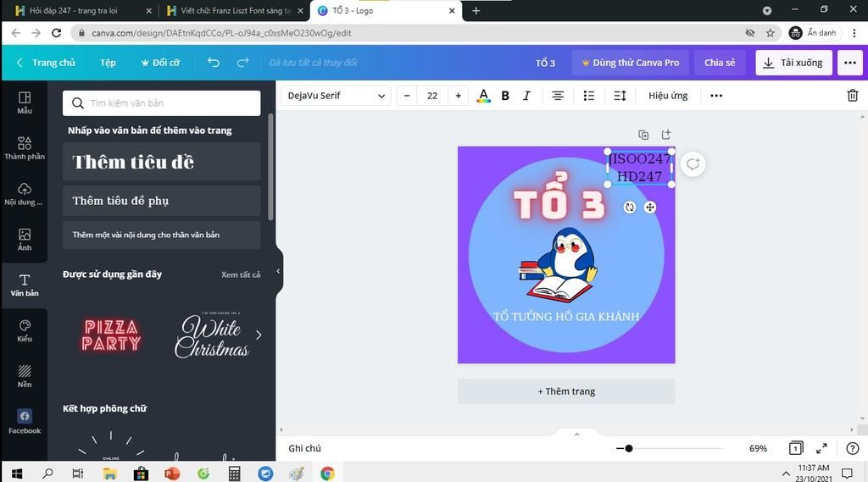The width and height of the screenshot is (868, 482).
Task: Click the Thêm trang add page button
Action: coord(565,391)
